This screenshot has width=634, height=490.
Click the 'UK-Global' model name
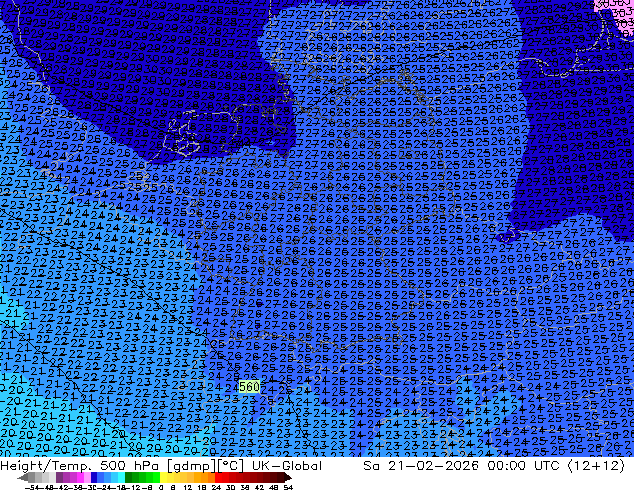[x=287, y=466]
